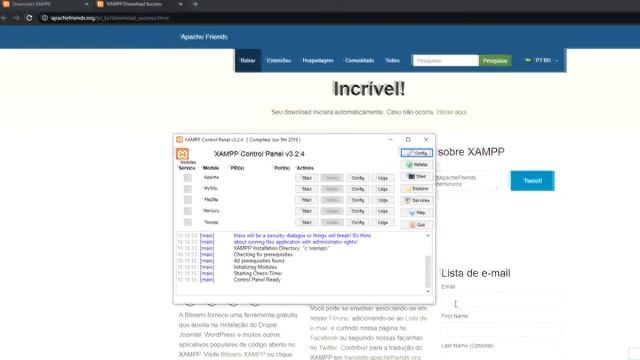Open Config for Apache module
The height and width of the screenshot is (360, 640).
358,178
